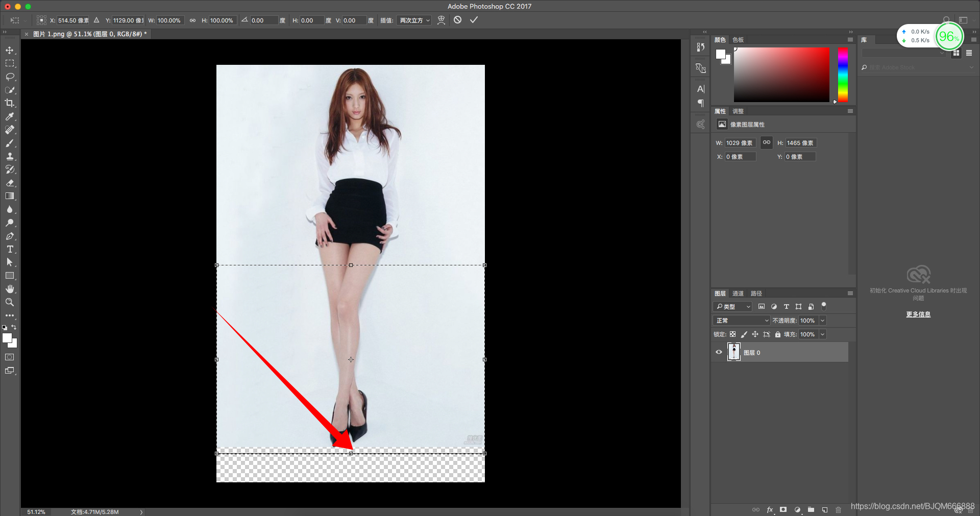Open the Character panel icon
The width and height of the screenshot is (980, 516).
(x=701, y=89)
